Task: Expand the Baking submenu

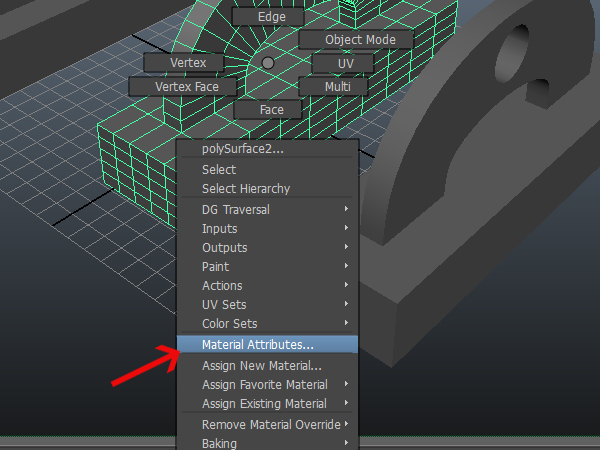Action: pos(267,443)
